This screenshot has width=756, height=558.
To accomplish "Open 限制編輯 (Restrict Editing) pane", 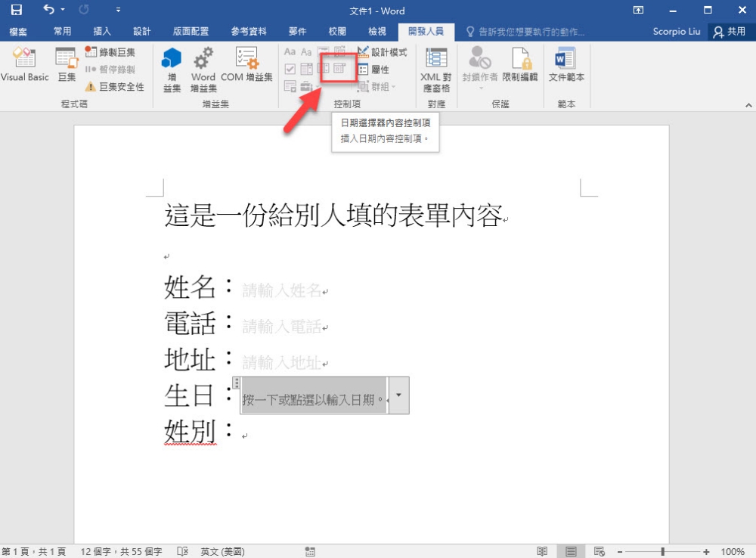I will [520, 64].
